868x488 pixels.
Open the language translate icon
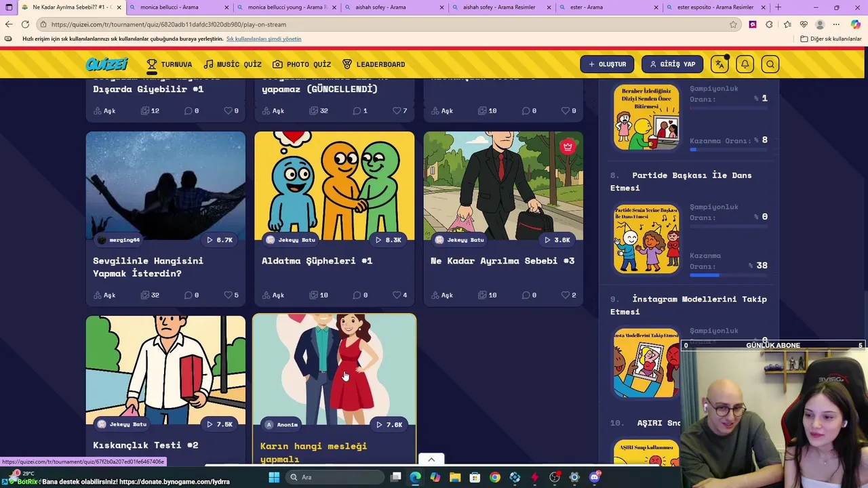tap(719, 64)
